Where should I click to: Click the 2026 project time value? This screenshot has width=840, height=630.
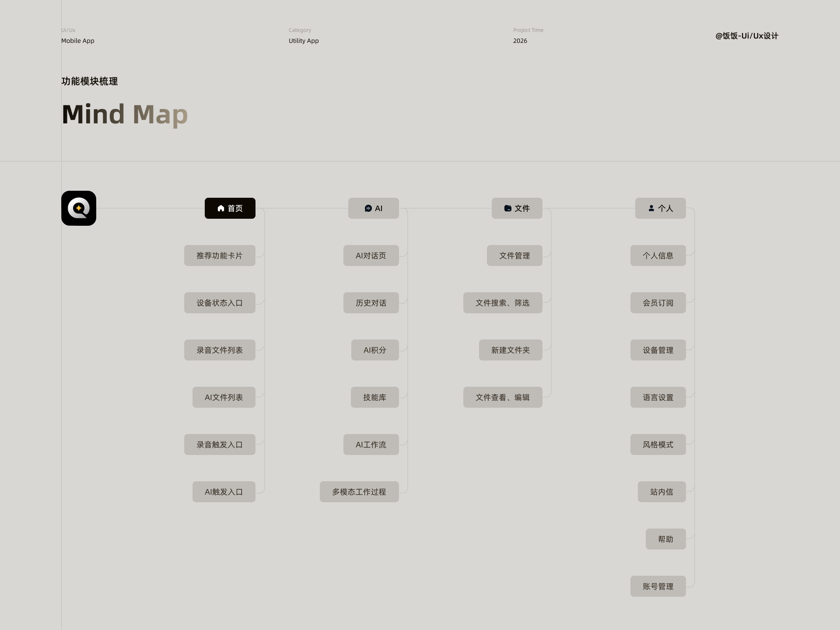pyautogui.click(x=520, y=41)
